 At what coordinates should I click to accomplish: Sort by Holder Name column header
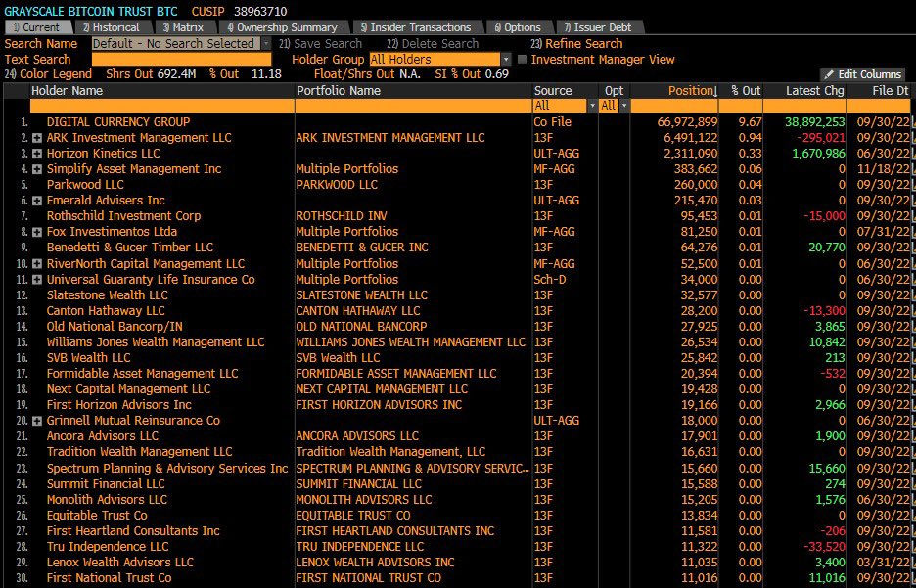tap(162, 91)
